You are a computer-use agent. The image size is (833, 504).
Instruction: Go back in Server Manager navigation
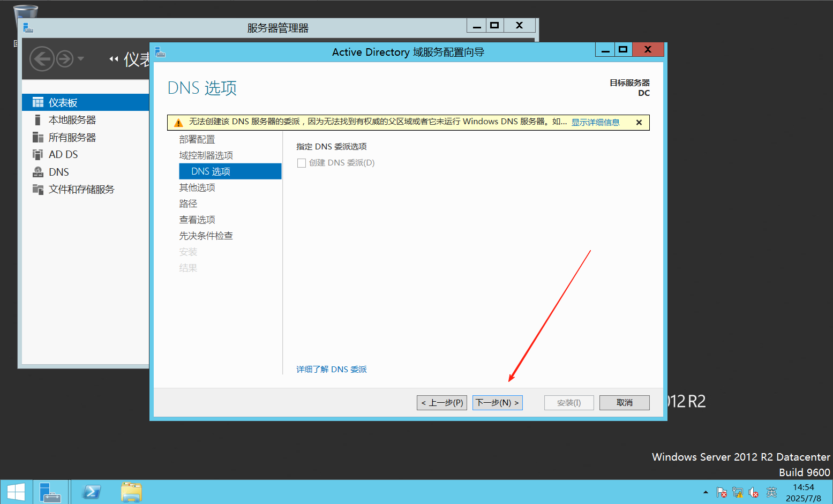click(42, 58)
